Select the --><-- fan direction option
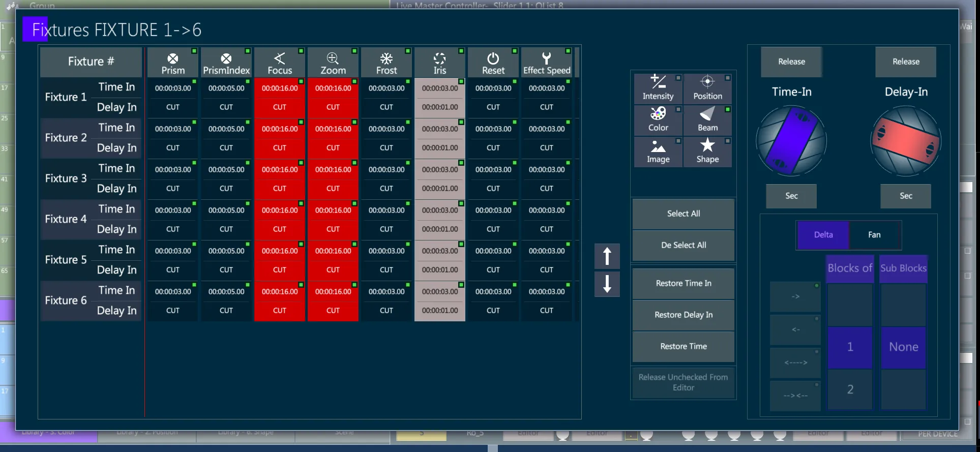 (x=795, y=396)
